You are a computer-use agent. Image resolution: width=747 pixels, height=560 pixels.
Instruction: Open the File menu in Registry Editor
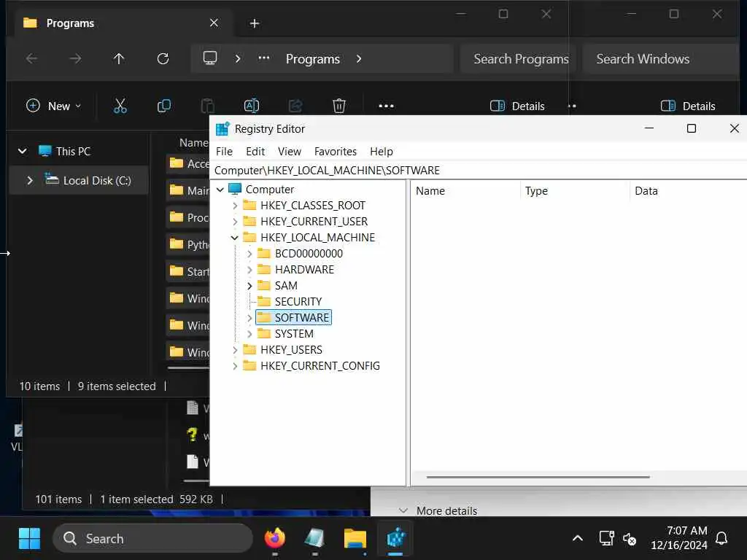(x=224, y=152)
